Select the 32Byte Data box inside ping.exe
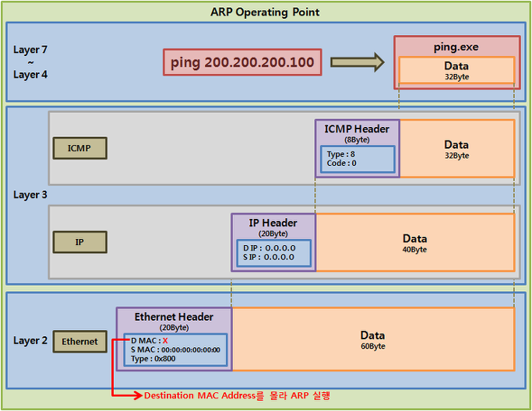 click(x=456, y=70)
